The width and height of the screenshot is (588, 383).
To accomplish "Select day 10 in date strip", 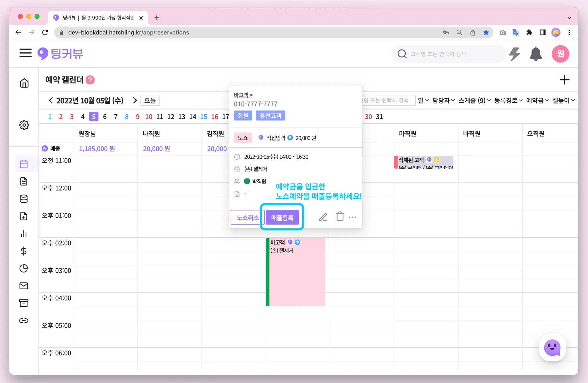I will click(149, 117).
